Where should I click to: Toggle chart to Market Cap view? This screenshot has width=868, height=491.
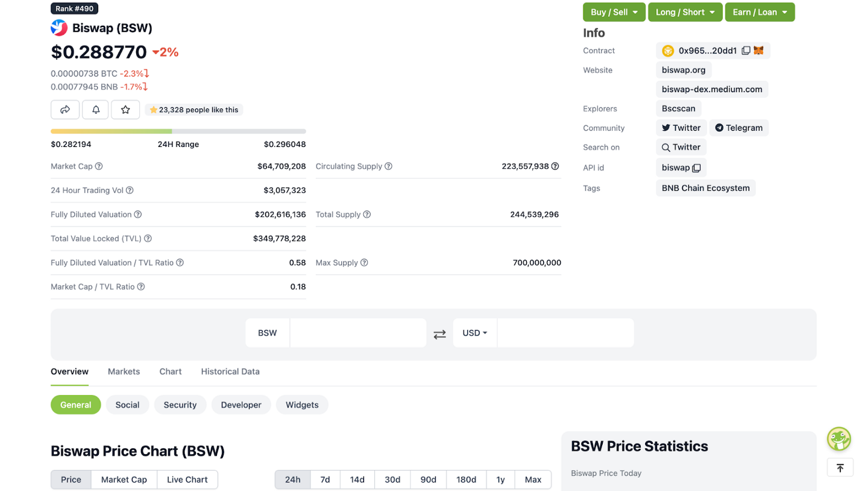(x=124, y=480)
